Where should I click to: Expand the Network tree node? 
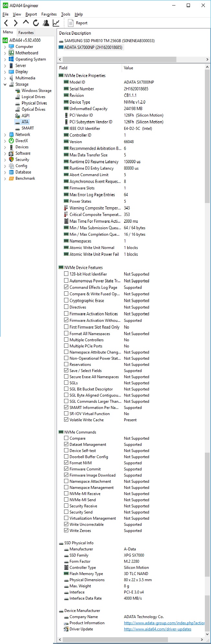[x=5, y=134]
